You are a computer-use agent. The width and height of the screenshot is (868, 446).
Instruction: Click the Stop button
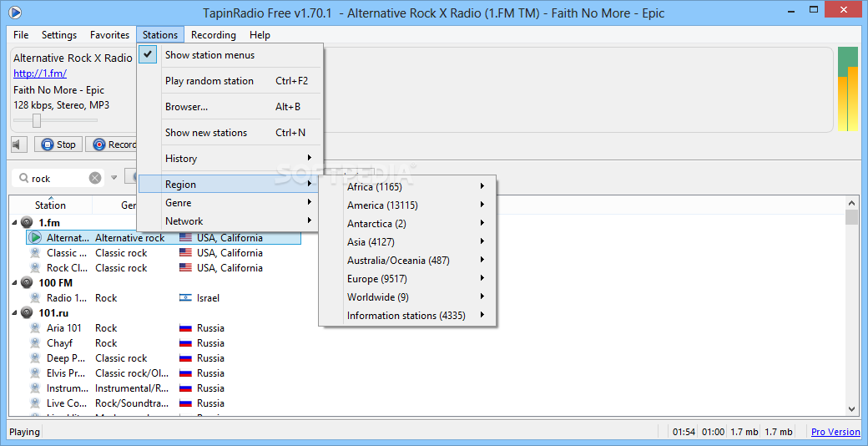point(58,144)
